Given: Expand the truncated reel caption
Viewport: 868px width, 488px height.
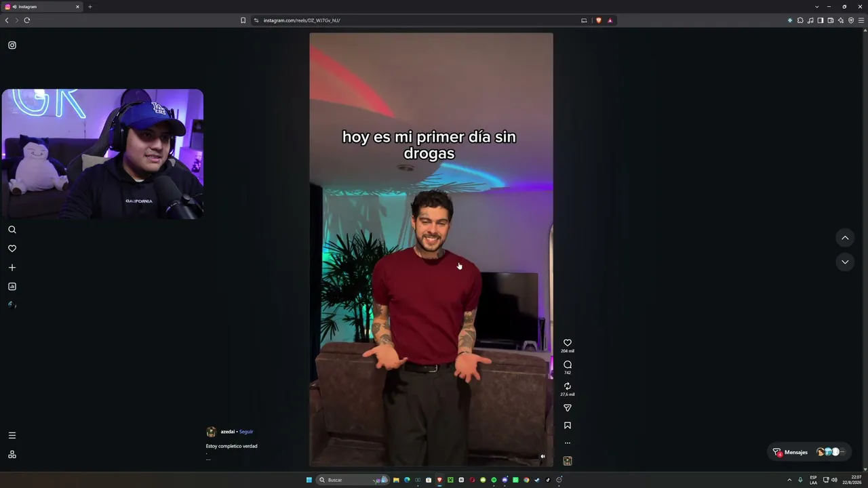Looking at the screenshot, I should (x=208, y=459).
